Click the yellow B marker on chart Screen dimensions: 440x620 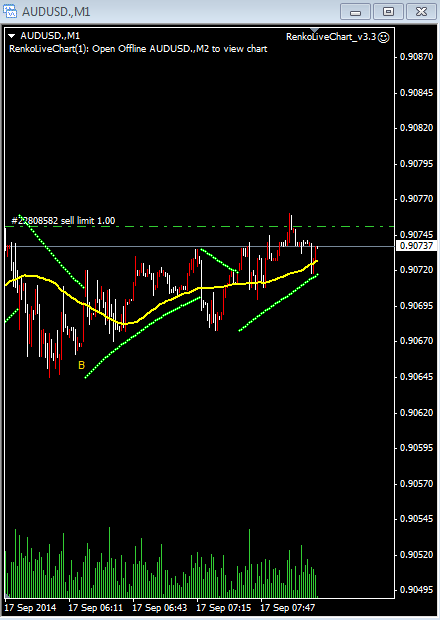(81, 365)
